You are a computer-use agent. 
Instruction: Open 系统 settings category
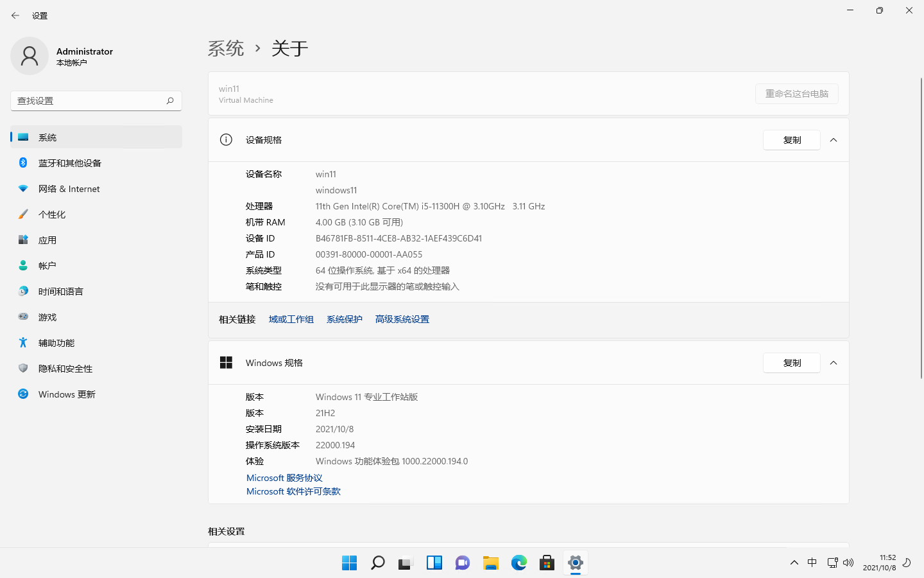(96, 137)
